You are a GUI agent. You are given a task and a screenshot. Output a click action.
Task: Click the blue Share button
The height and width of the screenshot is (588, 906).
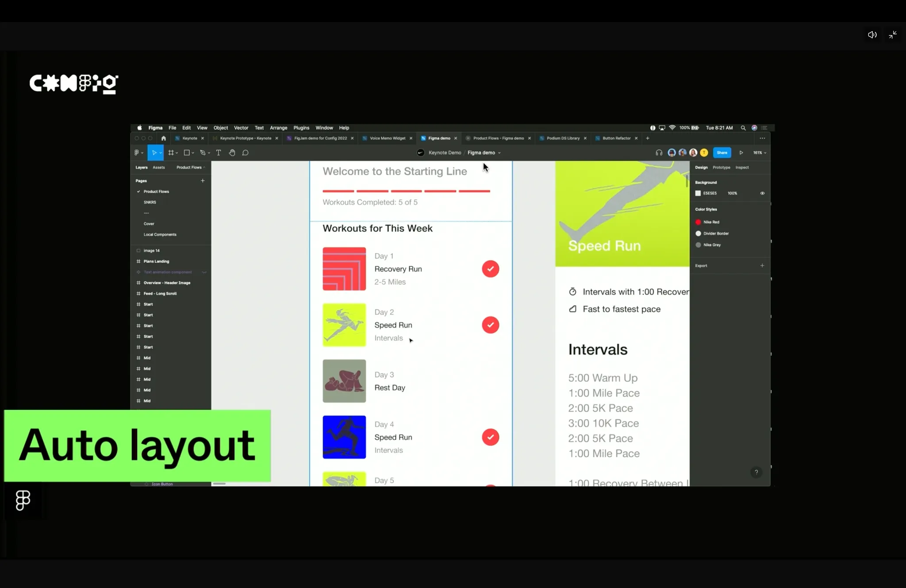(722, 153)
